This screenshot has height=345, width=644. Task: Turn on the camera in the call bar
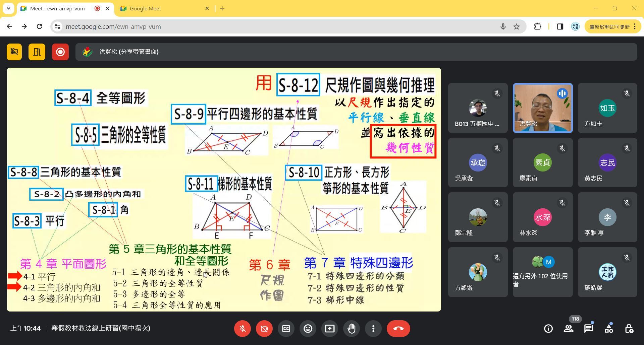click(x=264, y=329)
